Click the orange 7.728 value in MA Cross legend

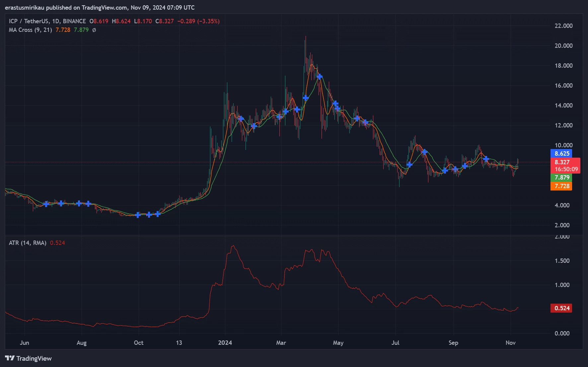[x=63, y=30]
